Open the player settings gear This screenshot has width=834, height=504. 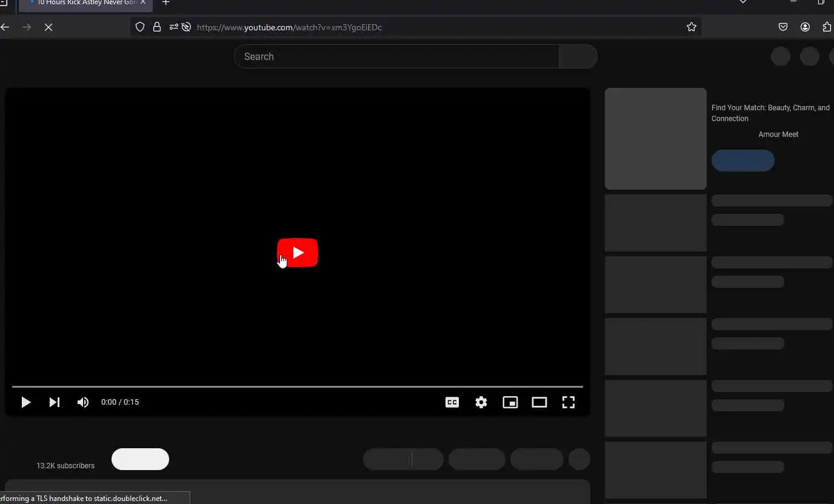click(x=481, y=402)
